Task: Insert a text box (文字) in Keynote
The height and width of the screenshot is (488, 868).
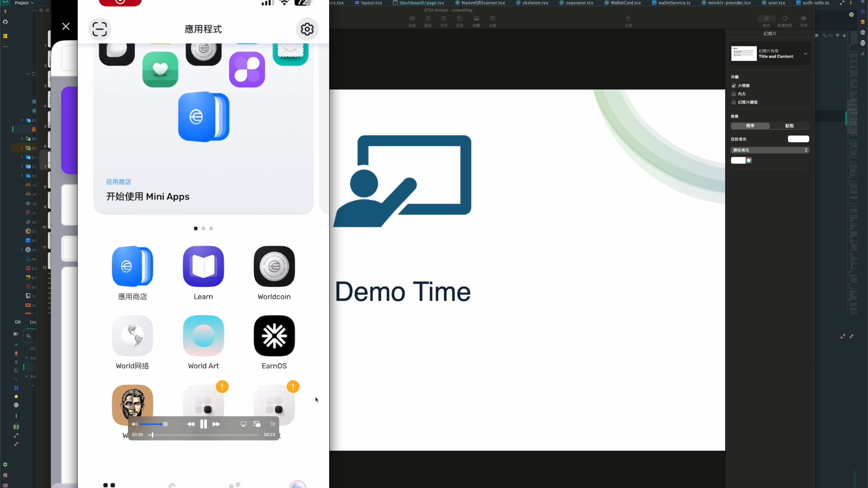Action: (x=443, y=21)
